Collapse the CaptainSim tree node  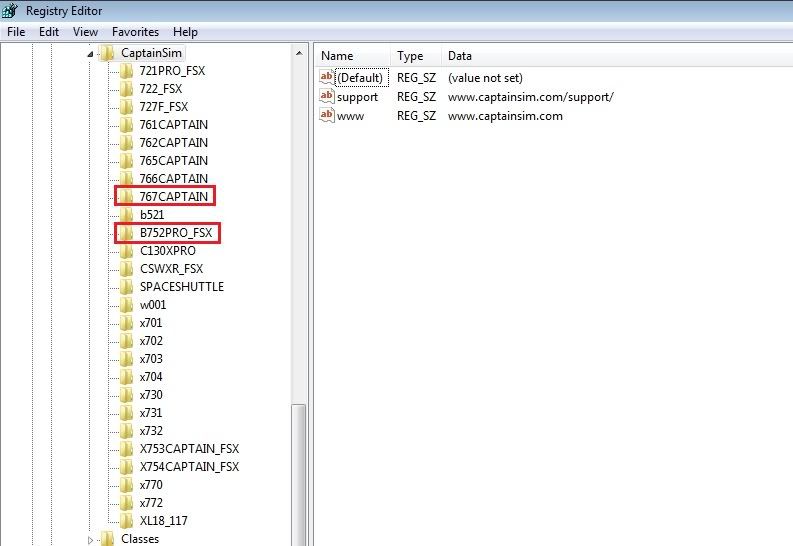[91, 53]
